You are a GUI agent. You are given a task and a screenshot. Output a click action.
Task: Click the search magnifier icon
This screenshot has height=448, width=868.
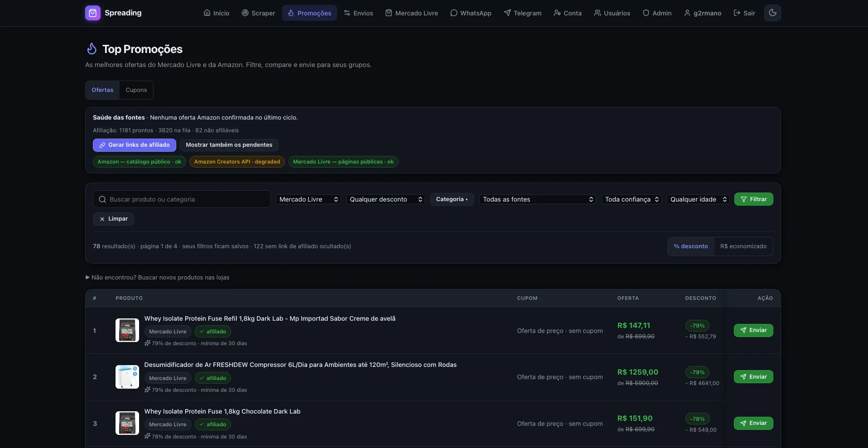102,199
